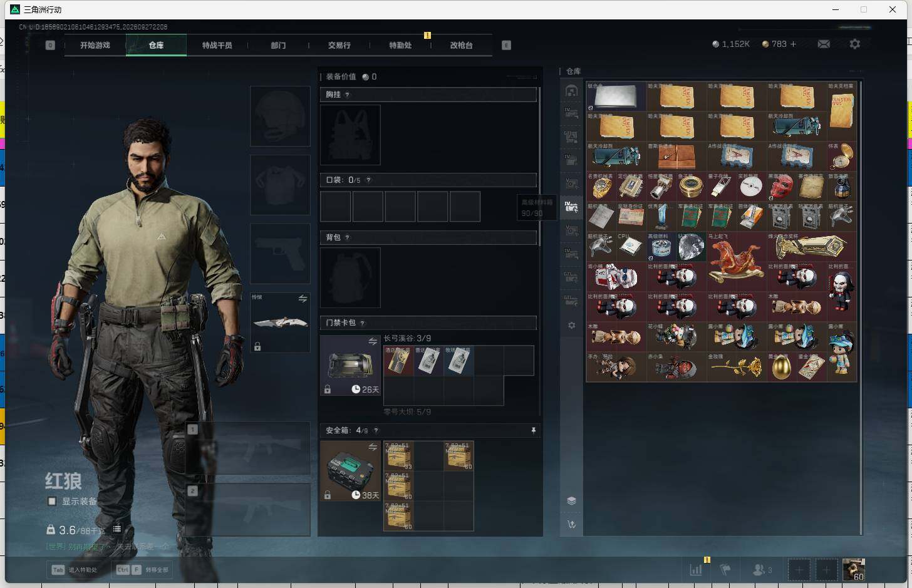Click the help icon beside 口袋
Screen dimensions: 912x588
[368, 180]
